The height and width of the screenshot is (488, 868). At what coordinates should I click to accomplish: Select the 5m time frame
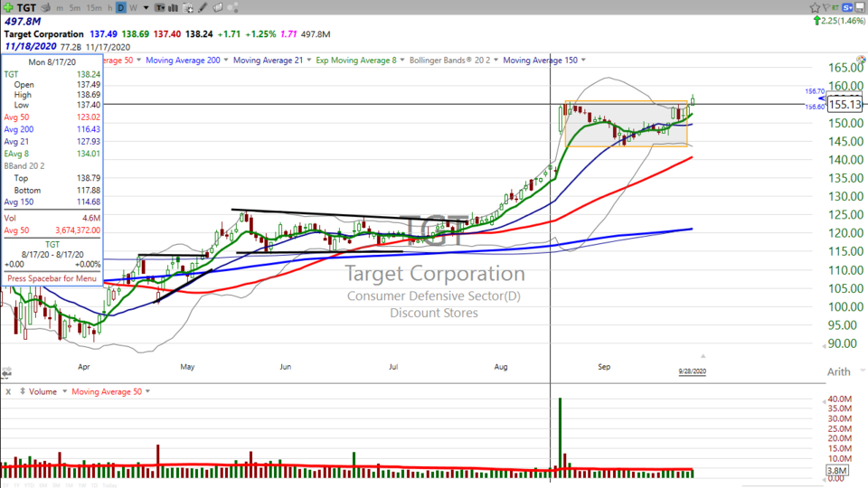click(x=75, y=8)
